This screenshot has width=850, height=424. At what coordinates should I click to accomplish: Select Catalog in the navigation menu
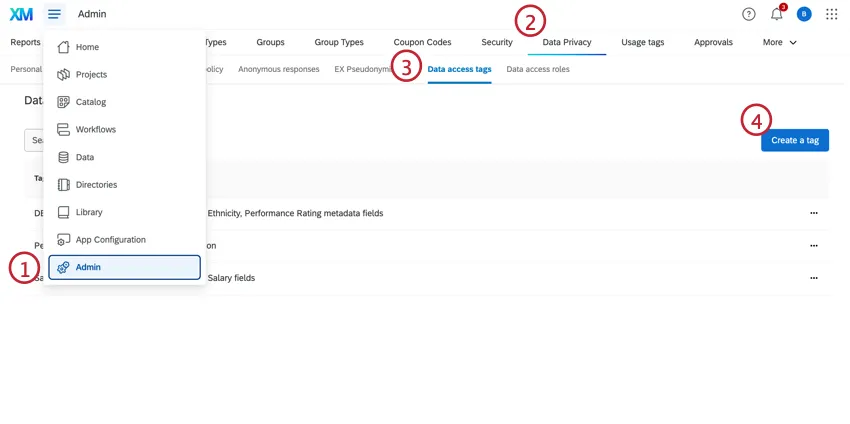click(90, 102)
